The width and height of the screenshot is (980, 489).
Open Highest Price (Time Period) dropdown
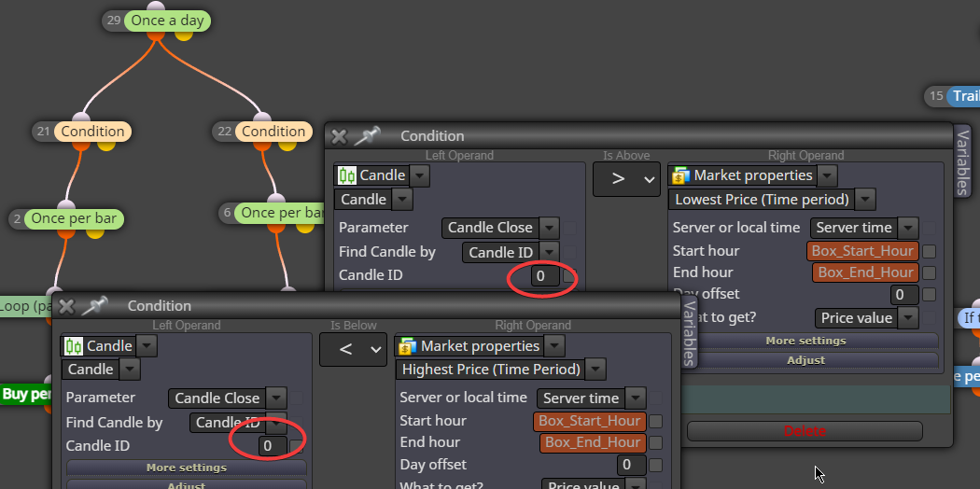595,370
